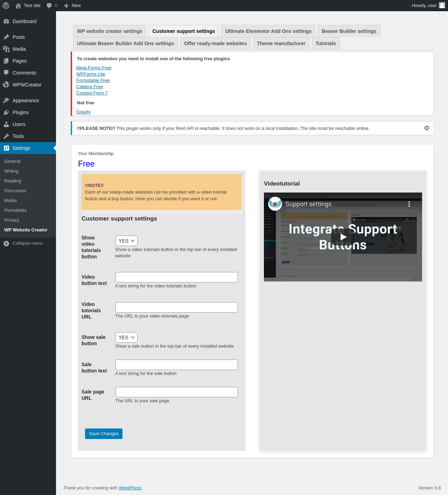448x495 pixels.
Task: Click the Version 5.6 footer text
Action: (x=429, y=488)
